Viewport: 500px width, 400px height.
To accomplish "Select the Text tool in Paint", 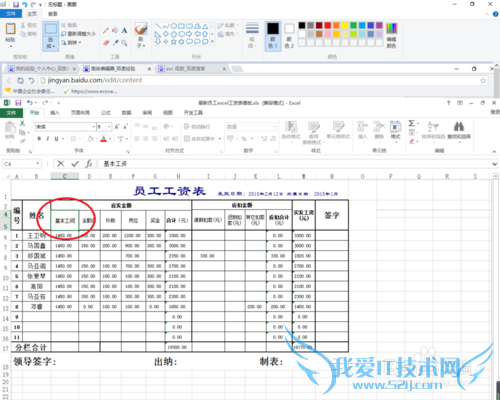I will coord(124,31).
